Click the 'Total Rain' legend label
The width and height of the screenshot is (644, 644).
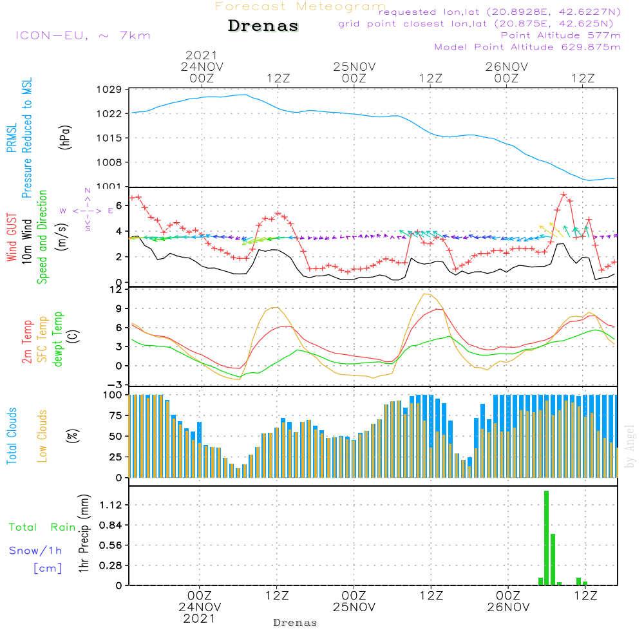coord(43,527)
